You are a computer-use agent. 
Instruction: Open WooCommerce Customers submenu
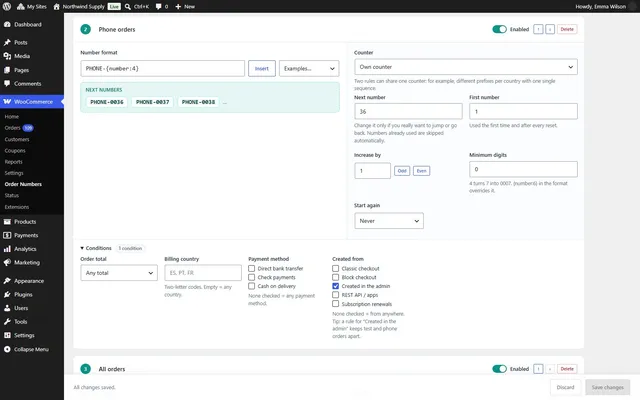(x=17, y=139)
